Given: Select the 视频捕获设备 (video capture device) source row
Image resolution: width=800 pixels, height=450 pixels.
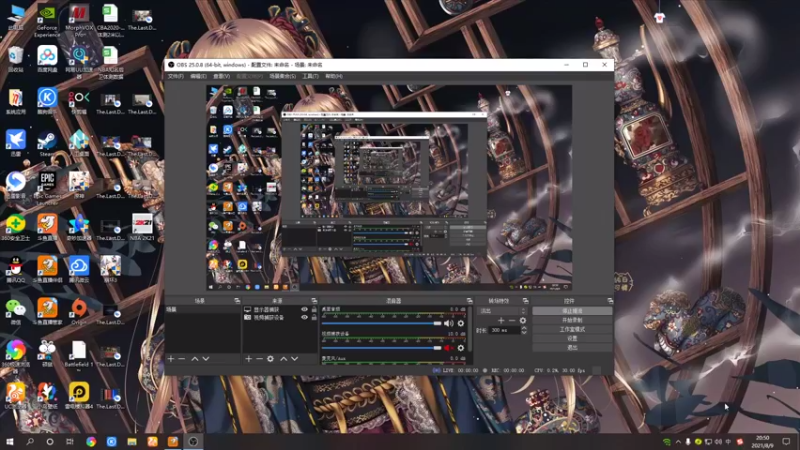Looking at the screenshot, I should click(x=280, y=317).
